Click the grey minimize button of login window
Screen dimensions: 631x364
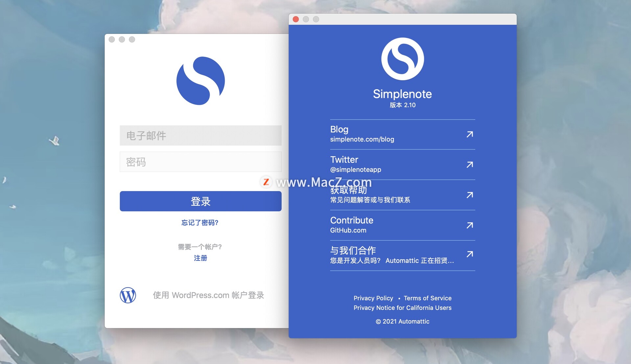[122, 39]
